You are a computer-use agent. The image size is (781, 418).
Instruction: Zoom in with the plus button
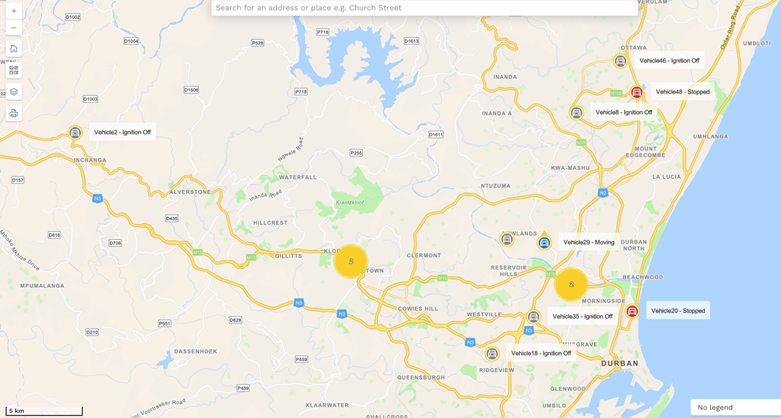pos(14,10)
